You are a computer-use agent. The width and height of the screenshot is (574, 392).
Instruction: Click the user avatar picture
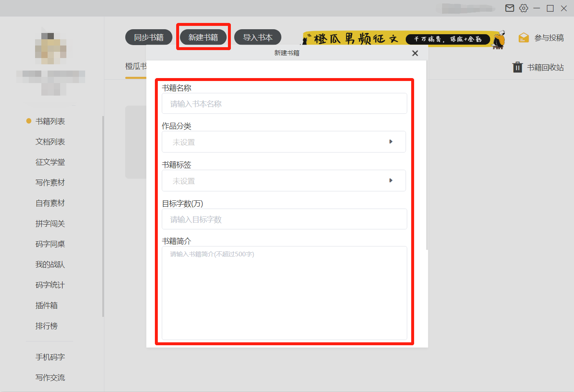51,48
